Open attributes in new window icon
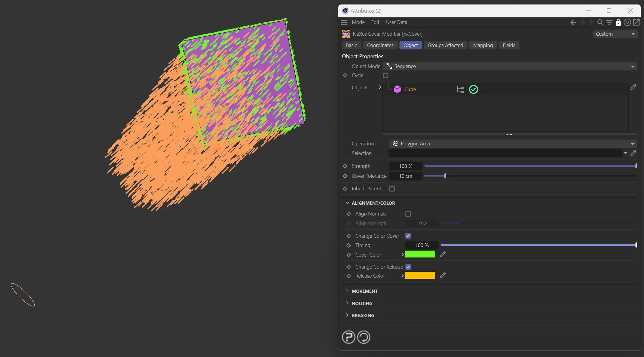The image size is (644, 357). 636,22
